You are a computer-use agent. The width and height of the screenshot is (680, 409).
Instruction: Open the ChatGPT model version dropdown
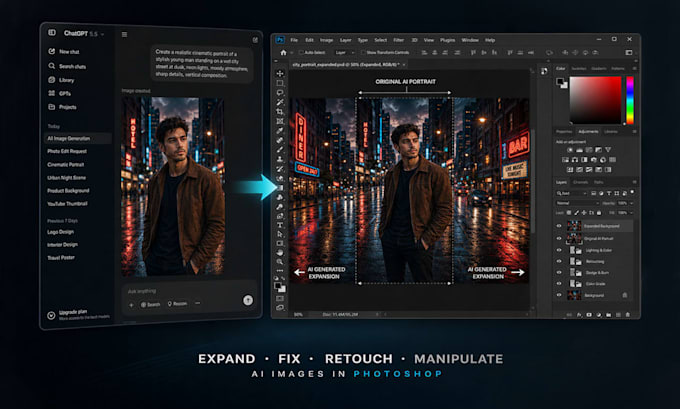click(x=97, y=34)
